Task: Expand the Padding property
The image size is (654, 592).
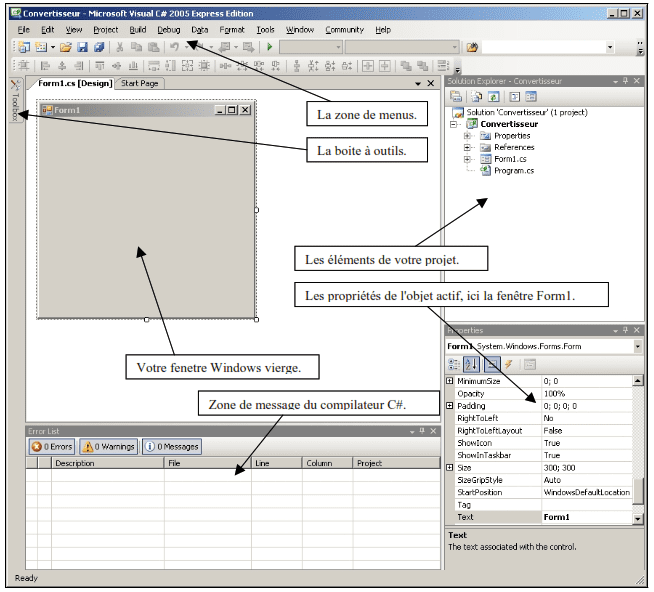Action: [450, 406]
